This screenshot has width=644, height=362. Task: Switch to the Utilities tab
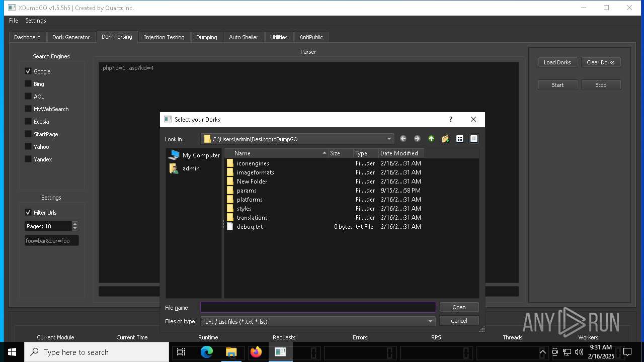click(x=279, y=37)
